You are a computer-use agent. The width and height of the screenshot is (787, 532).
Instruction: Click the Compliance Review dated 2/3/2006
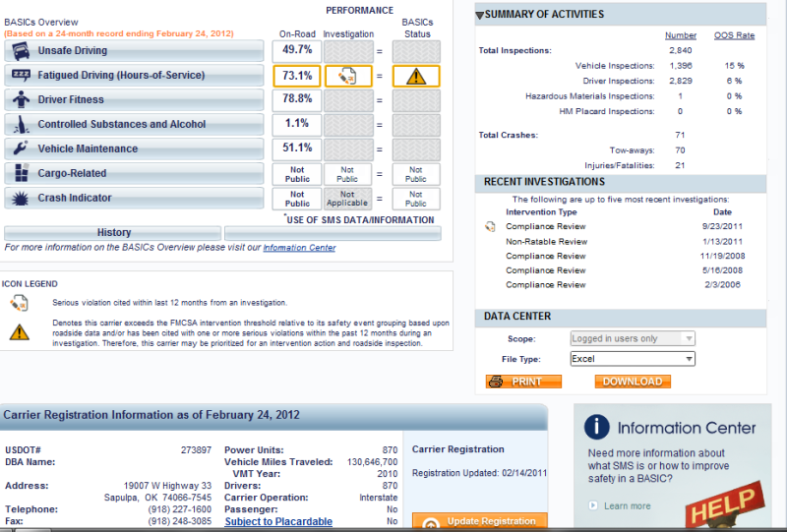(546, 285)
